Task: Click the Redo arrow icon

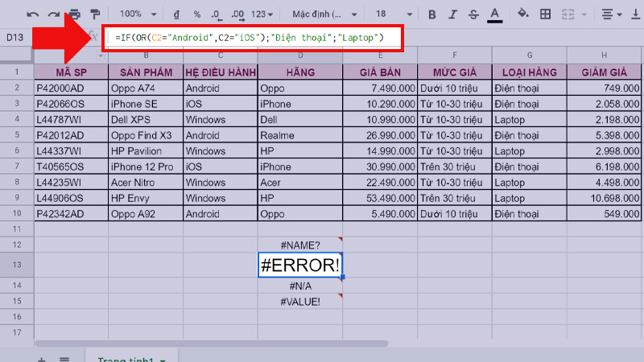Action: (x=54, y=14)
